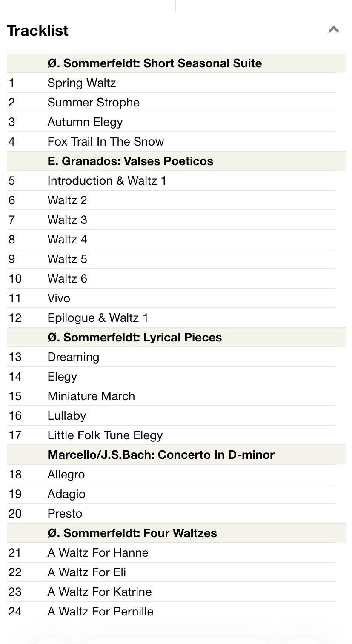352x644 pixels.
Task: Choose track 3 Autumn Elegy
Action: click(x=171, y=122)
